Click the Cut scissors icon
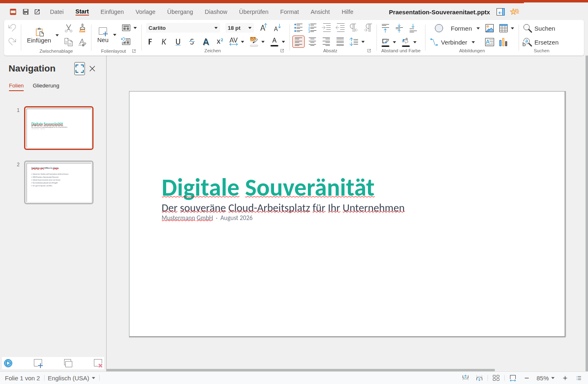The width and height of the screenshot is (588, 384). click(69, 28)
